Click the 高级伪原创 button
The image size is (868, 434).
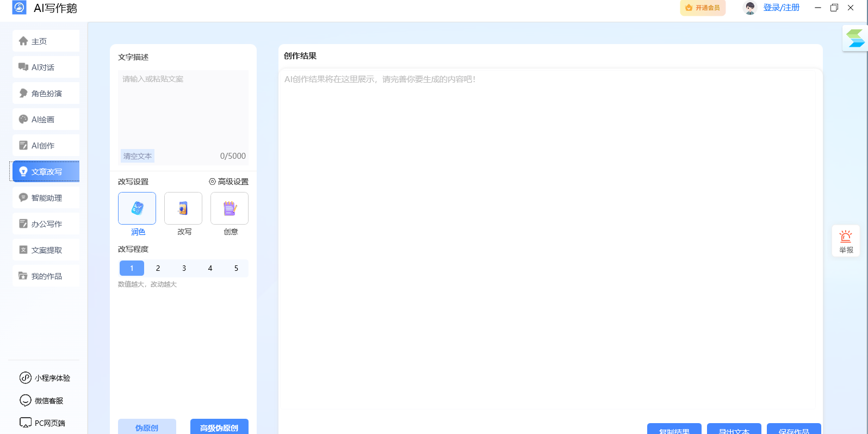point(219,427)
